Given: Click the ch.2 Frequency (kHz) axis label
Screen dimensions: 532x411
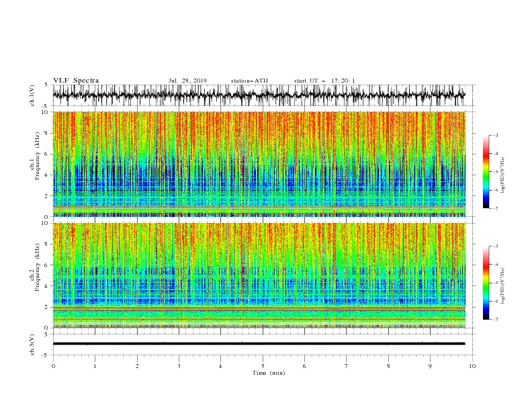Looking at the screenshot, I should [35, 267].
